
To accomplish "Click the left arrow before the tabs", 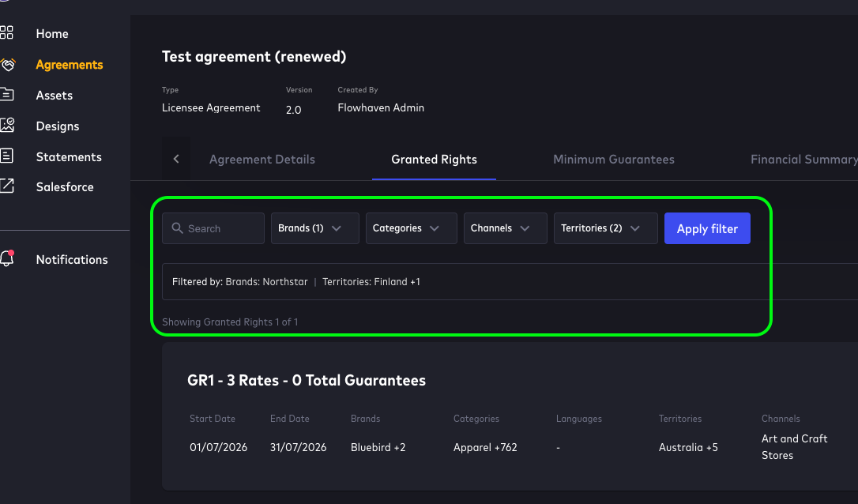I will click(x=176, y=159).
